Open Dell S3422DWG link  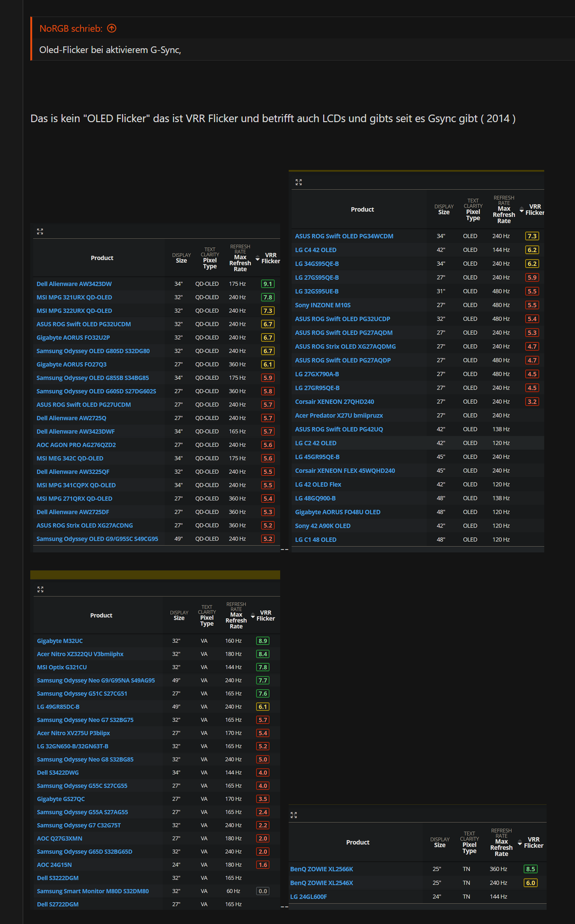(x=58, y=773)
